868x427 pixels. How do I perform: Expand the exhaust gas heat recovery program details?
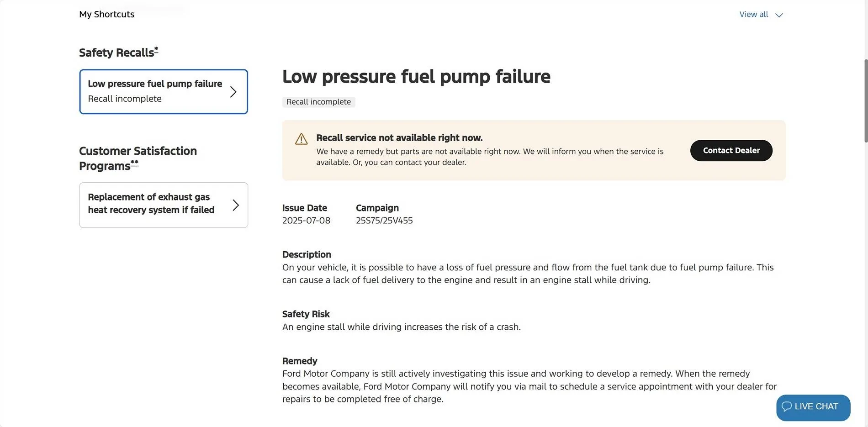pos(163,205)
